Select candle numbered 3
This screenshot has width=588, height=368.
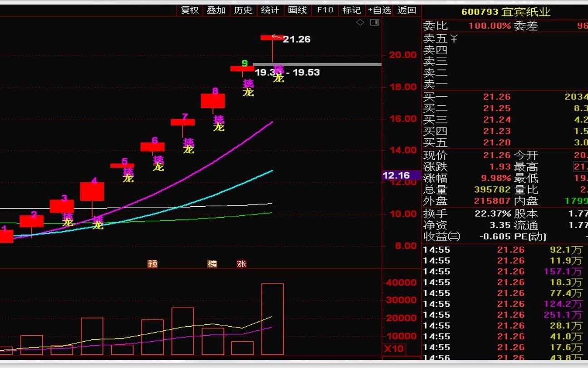pyautogui.click(x=62, y=206)
